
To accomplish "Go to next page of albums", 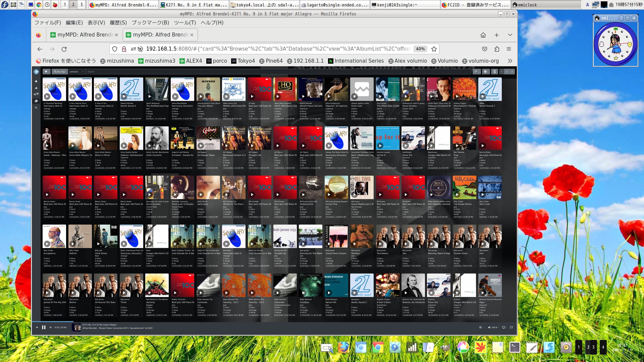I will (512, 72).
